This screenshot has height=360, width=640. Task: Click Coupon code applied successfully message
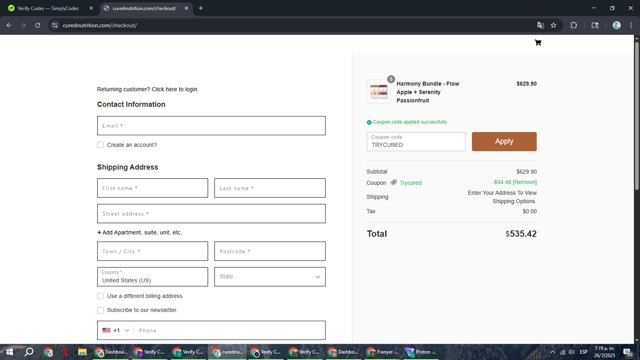[410, 122]
